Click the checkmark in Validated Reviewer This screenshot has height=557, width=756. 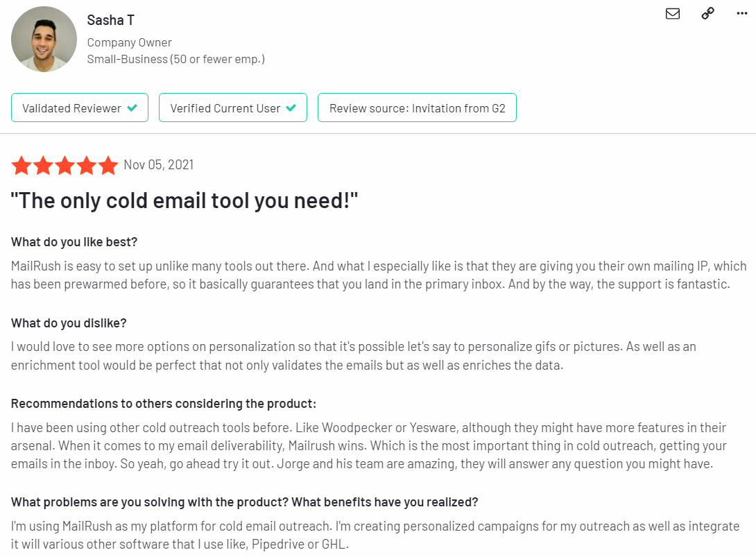pyautogui.click(x=132, y=108)
